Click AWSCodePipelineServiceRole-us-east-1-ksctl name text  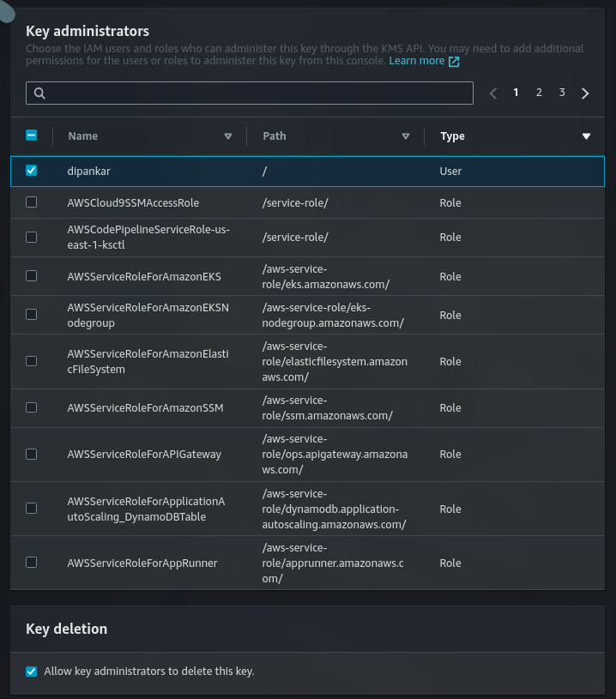[x=148, y=238]
